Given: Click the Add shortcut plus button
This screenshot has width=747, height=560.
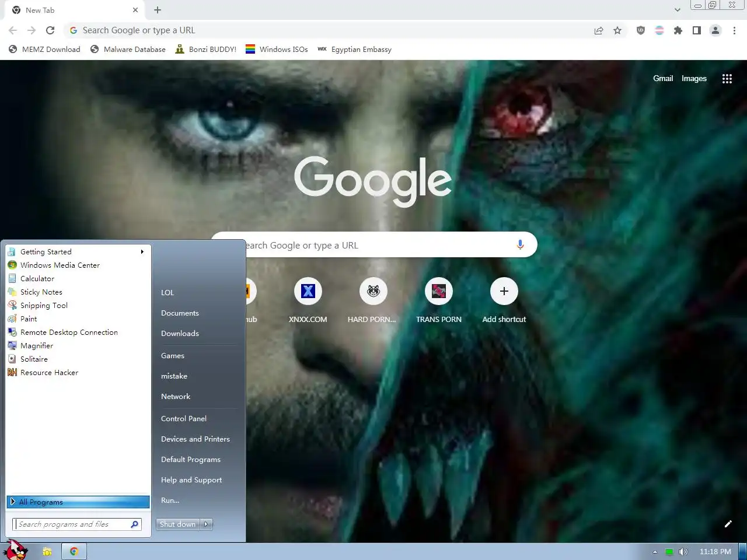Looking at the screenshot, I should click(504, 291).
